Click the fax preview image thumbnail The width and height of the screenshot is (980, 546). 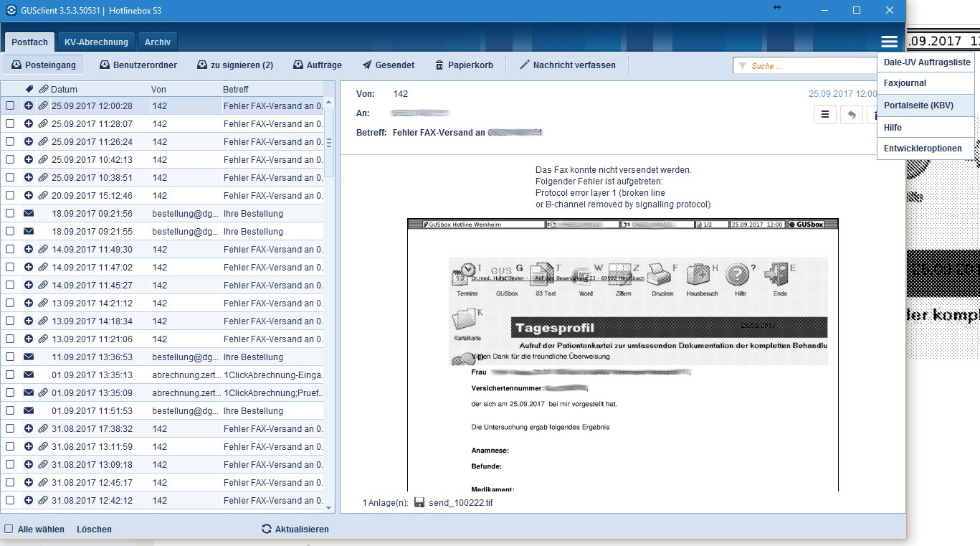point(622,354)
